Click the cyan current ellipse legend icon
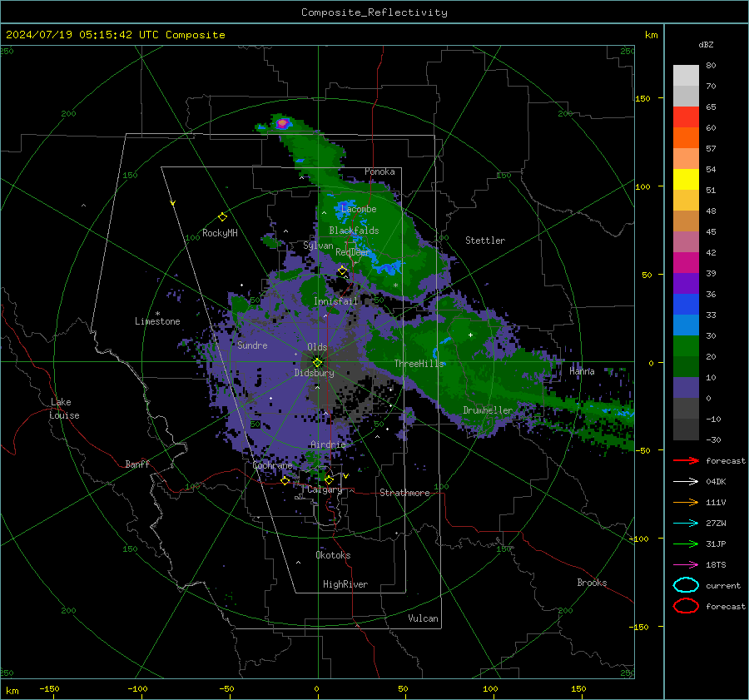749x700 pixels. (686, 585)
